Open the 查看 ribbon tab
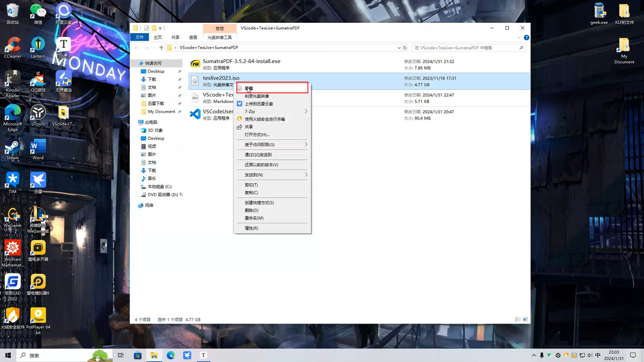The image size is (644, 362). pyautogui.click(x=193, y=38)
